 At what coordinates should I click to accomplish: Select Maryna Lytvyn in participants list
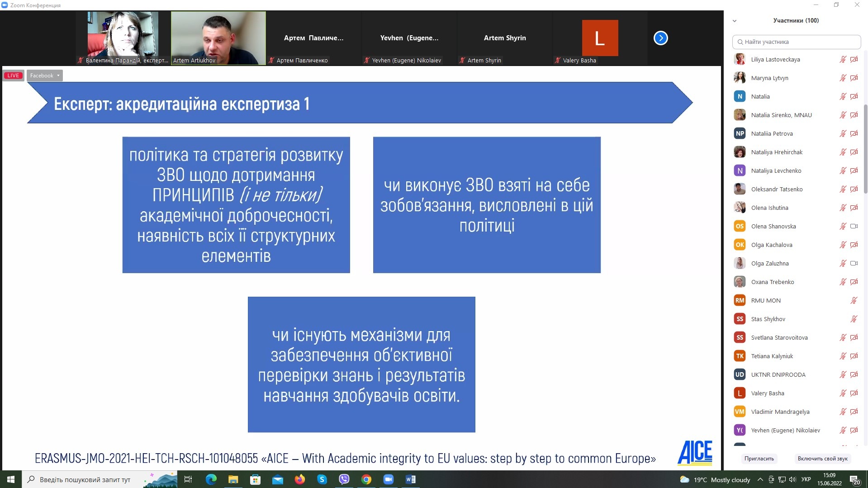(x=769, y=78)
